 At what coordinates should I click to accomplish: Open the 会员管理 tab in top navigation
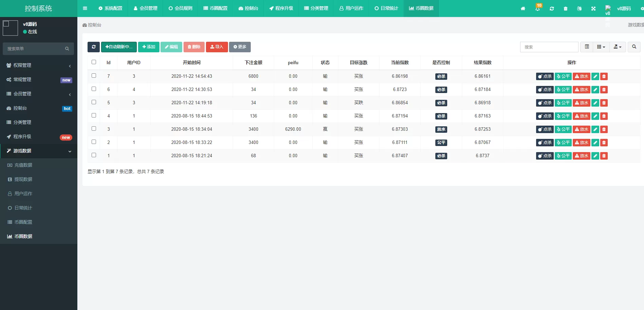click(x=145, y=8)
